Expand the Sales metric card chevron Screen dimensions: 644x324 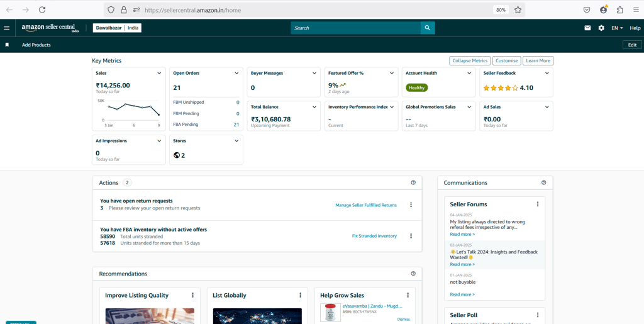[159, 73]
